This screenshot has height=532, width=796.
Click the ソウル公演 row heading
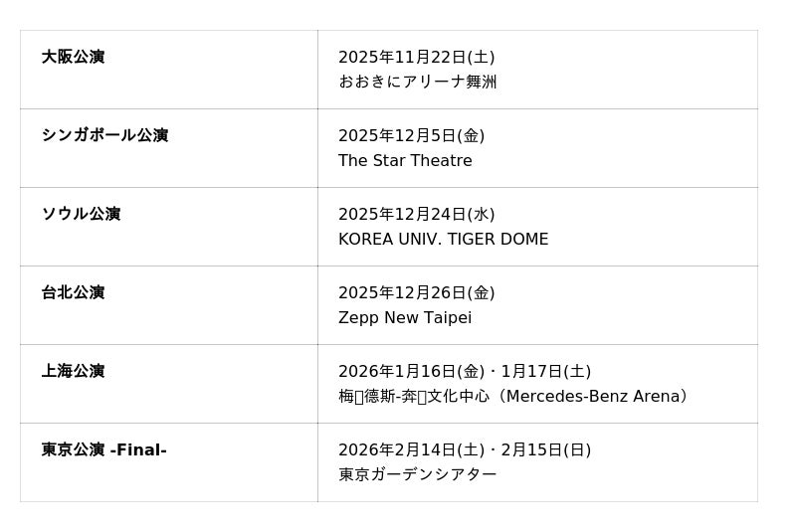[x=81, y=214]
